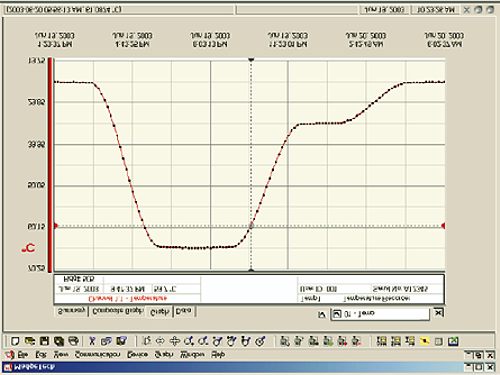Open the Graph menu
Viewport: 500px width, 375px height.
(164, 355)
